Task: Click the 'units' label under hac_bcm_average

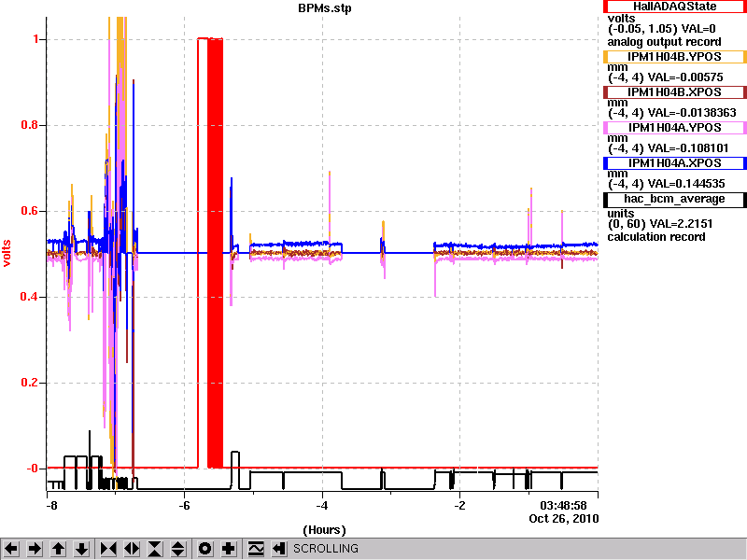Action: click(621, 214)
